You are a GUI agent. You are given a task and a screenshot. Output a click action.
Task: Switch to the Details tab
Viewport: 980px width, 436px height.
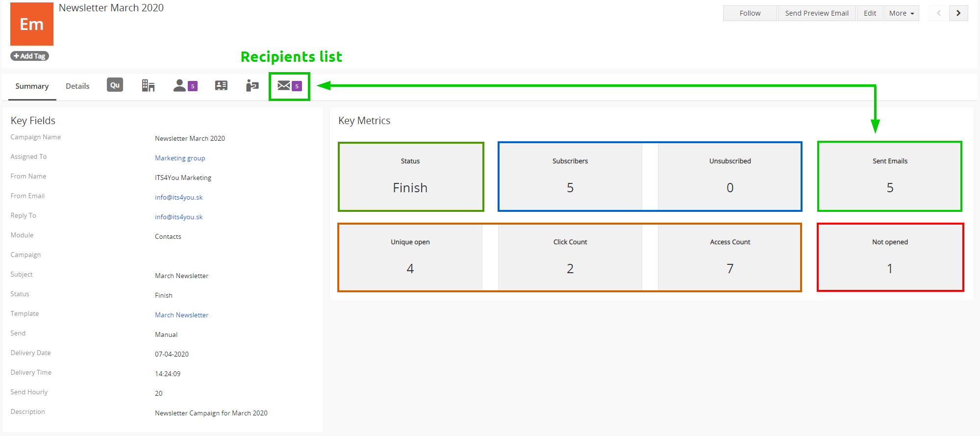point(77,86)
